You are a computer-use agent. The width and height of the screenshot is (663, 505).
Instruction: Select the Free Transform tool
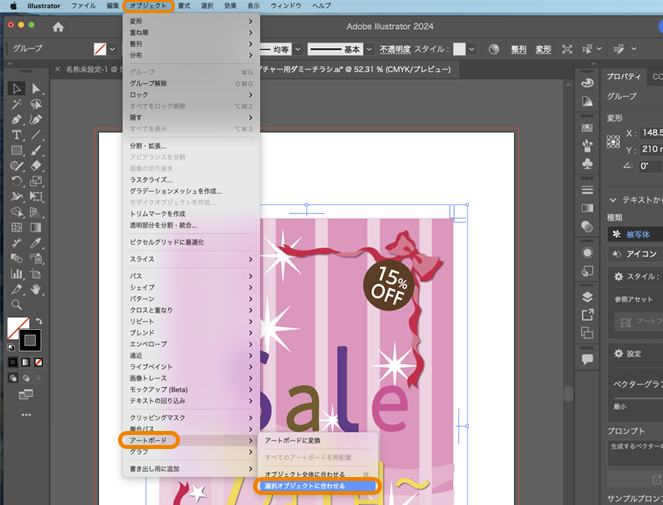36,196
